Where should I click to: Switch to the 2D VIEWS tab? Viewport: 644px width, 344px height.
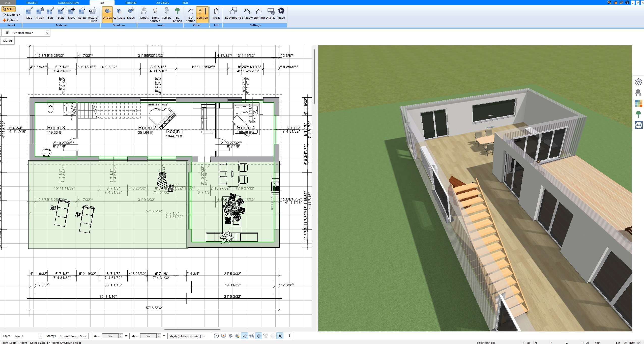pos(163,3)
